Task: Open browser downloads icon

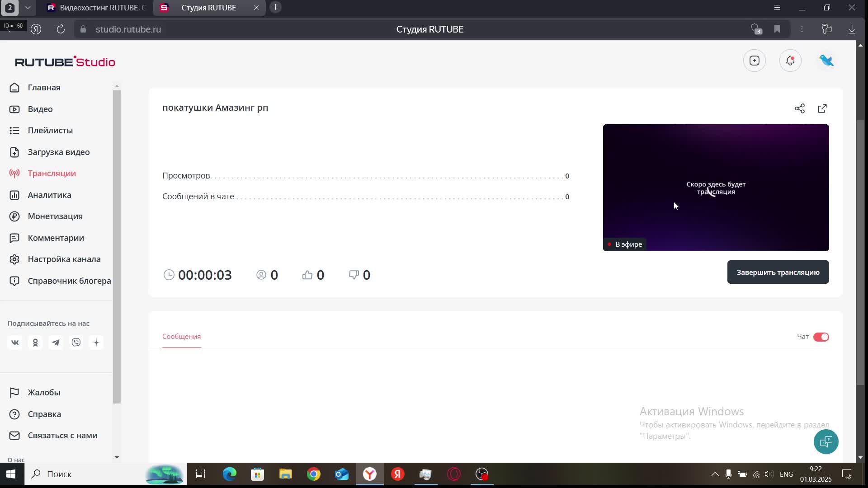Action: point(852,29)
